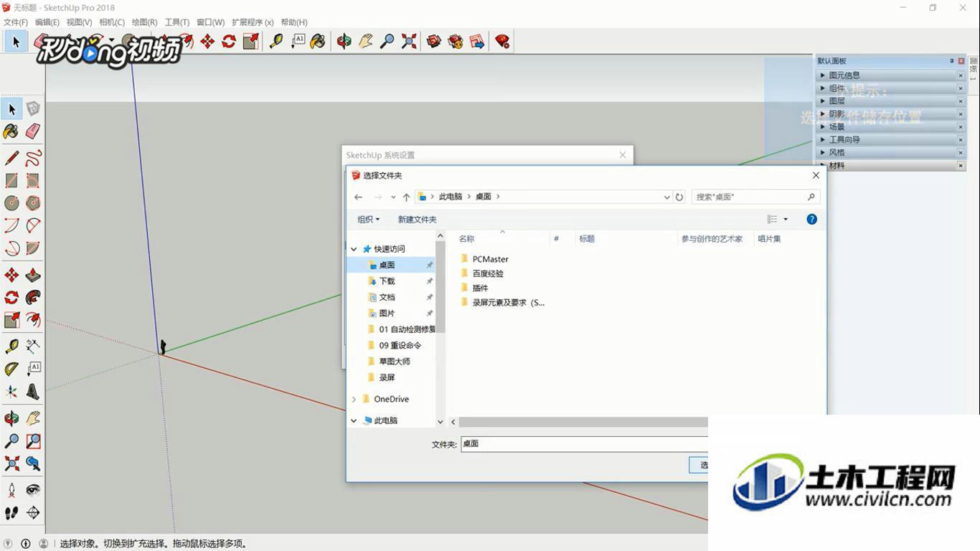This screenshot has height=551, width=980.
Task: Go up one folder level
Action: click(406, 197)
